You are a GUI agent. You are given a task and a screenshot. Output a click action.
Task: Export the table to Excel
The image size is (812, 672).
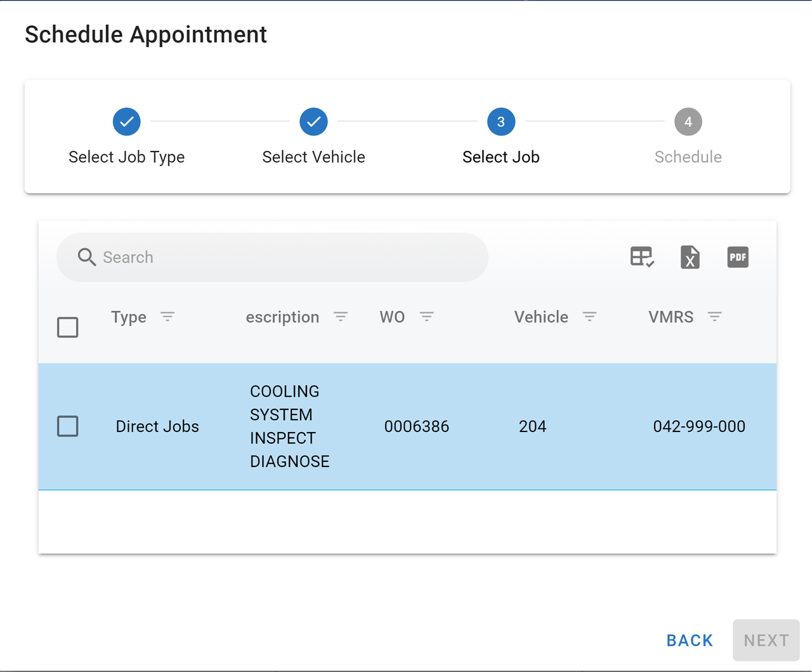click(690, 257)
